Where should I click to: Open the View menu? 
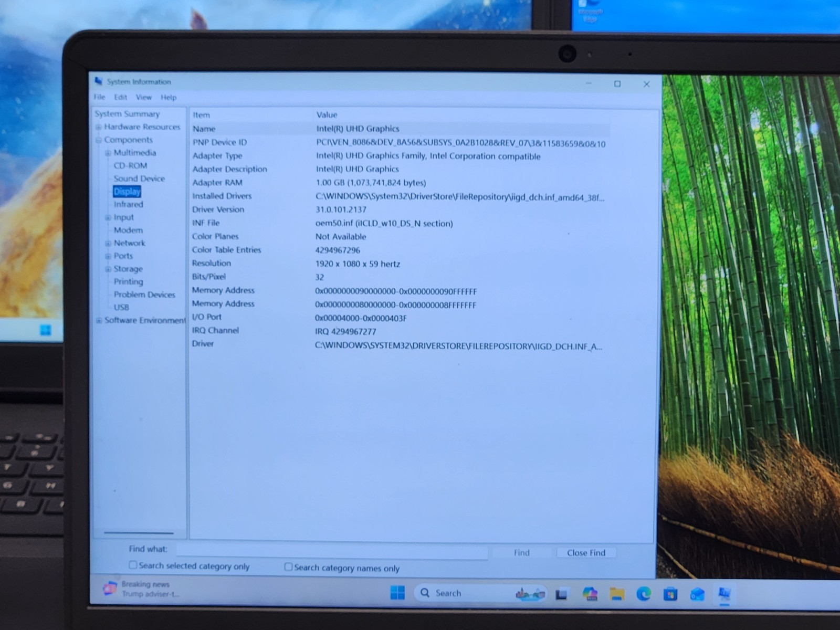point(144,97)
